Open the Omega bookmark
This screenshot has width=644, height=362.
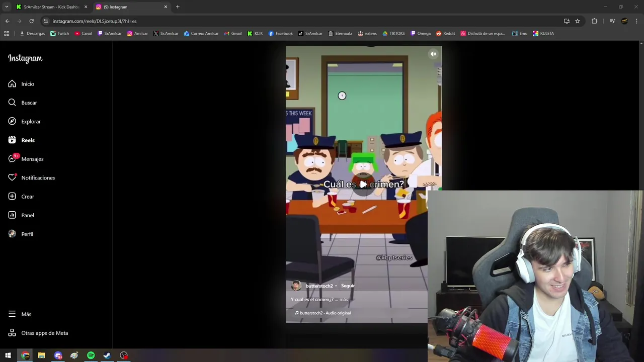pyautogui.click(x=421, y=34)
